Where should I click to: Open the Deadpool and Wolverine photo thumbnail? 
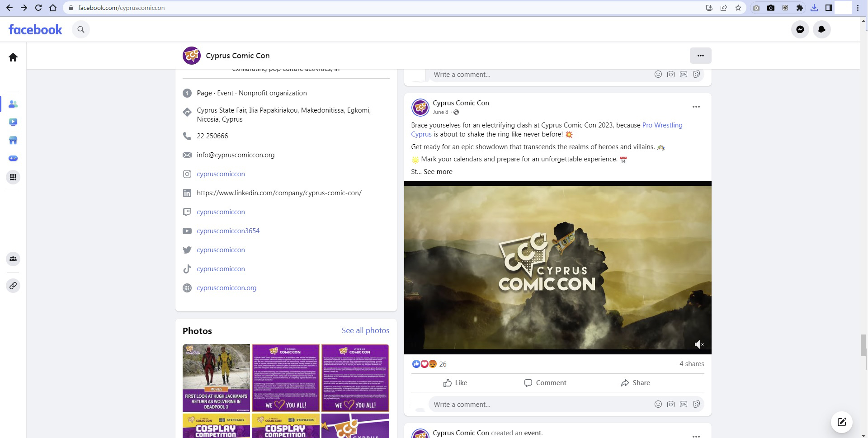[x=216, y=377]
